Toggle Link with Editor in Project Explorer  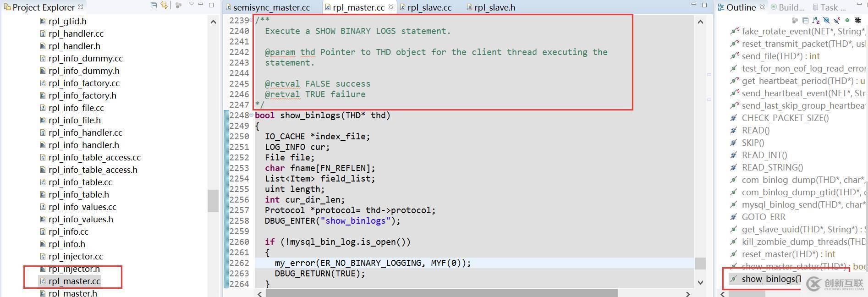164,5
